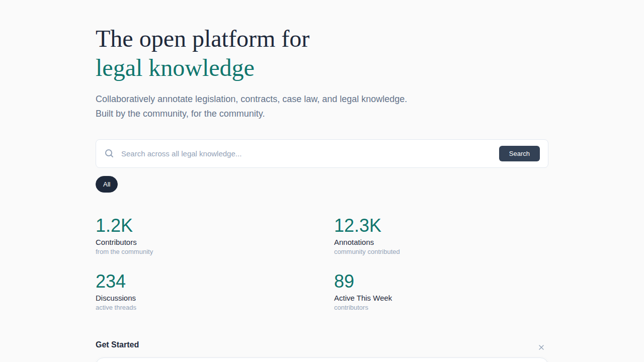Image resolution: width=644 pixels, height=362 pixels.
Task: Click the Annotations community contributed caption
Action: [367, 251]
